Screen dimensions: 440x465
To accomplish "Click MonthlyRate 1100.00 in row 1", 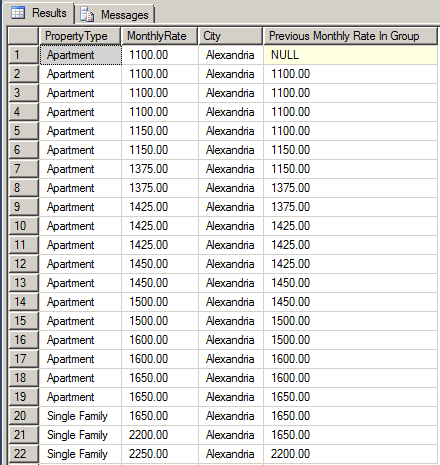I will [x=160, y=55].
